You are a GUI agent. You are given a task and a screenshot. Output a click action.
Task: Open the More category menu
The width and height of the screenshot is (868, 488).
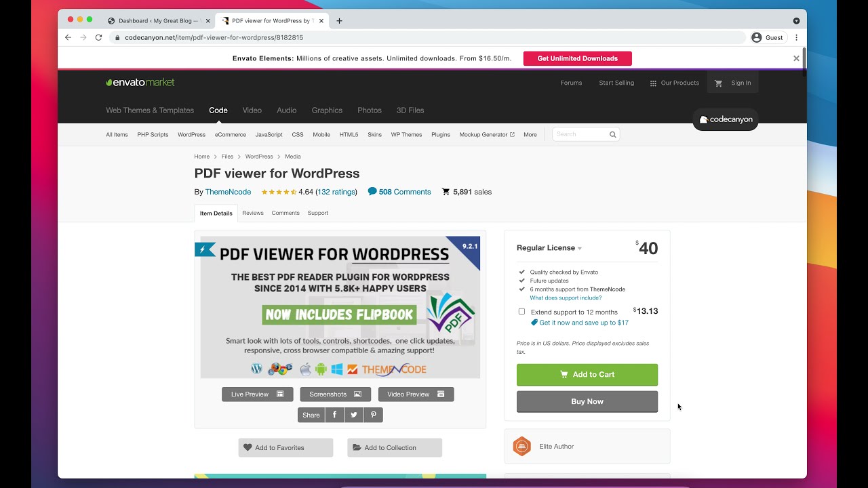(x=530, y=134)
